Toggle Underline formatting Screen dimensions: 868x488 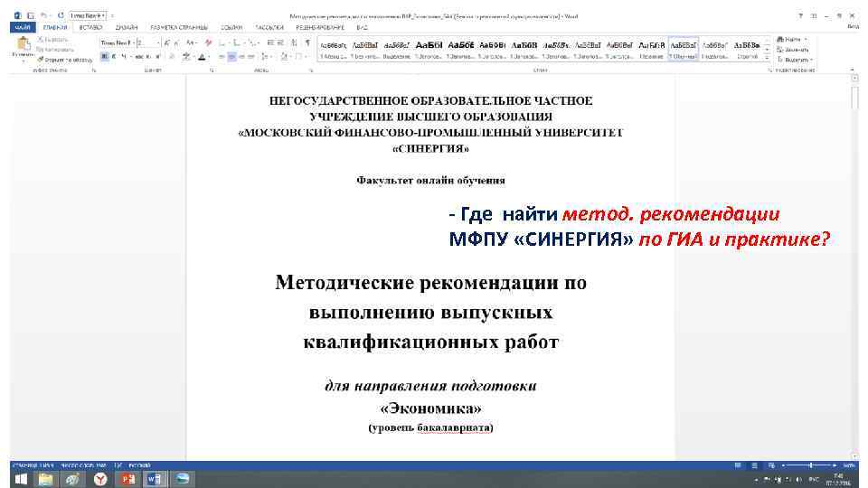tap(124, 56)
